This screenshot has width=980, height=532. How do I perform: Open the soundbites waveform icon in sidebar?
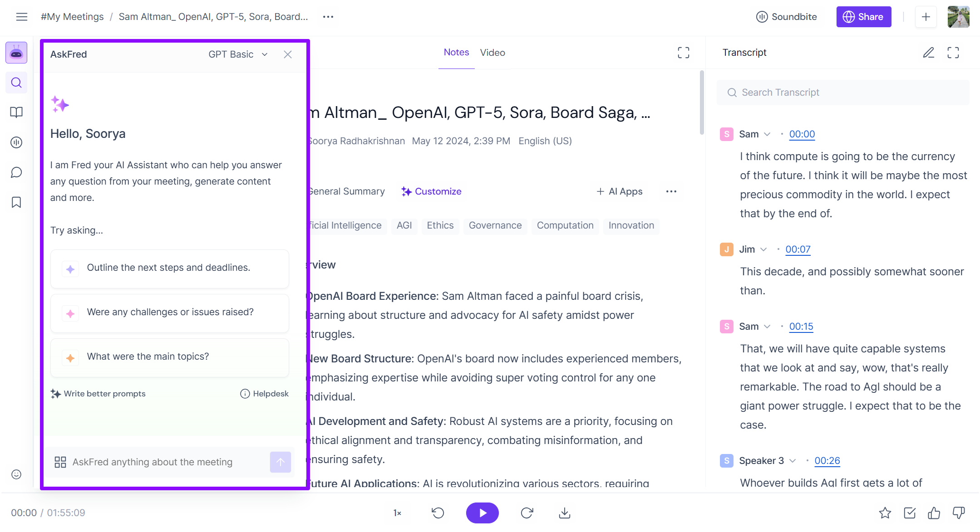[16, 142]
